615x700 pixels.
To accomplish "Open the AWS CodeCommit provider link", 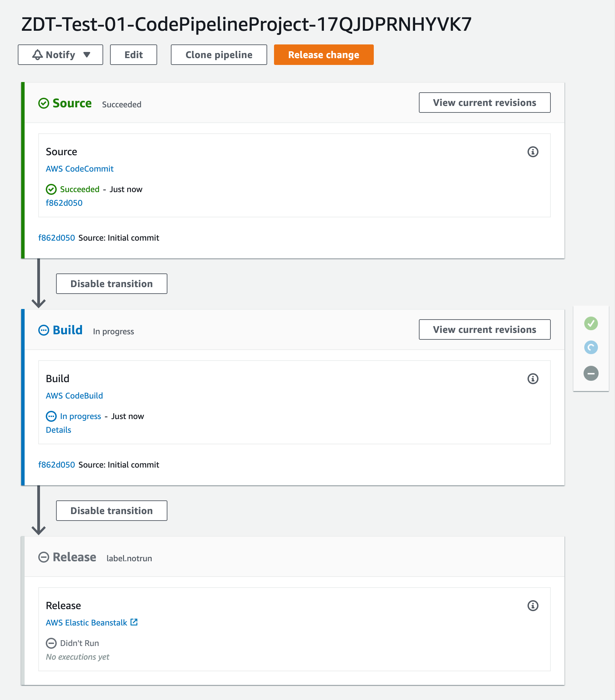I will click(80, 169).
